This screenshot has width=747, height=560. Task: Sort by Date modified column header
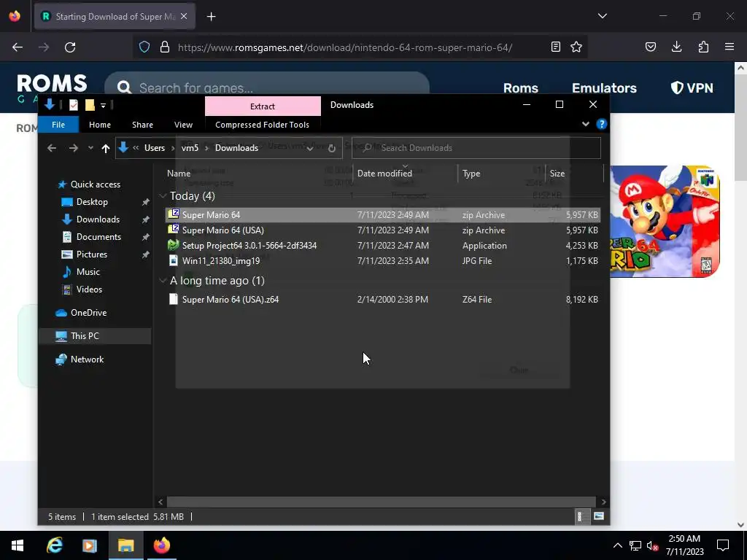(x=384, y=174)
